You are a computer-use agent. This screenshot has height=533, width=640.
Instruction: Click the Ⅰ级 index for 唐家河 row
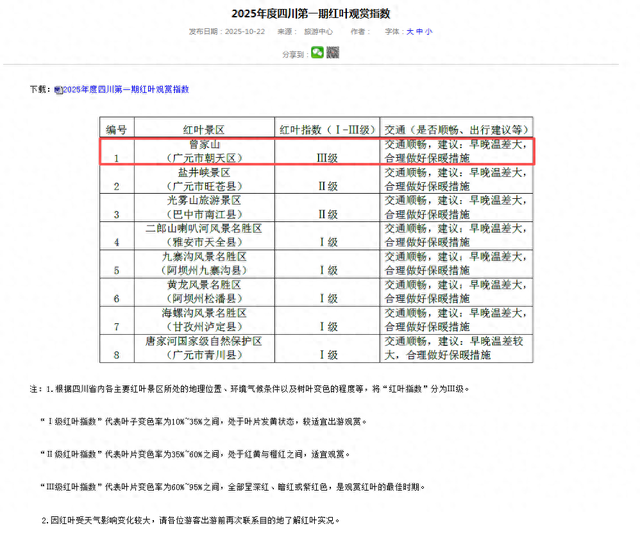pos(327,348)
